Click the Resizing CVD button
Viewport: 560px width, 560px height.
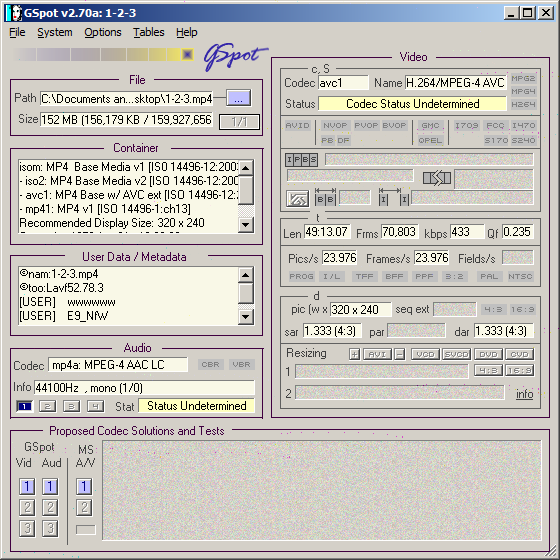(520, 354)
